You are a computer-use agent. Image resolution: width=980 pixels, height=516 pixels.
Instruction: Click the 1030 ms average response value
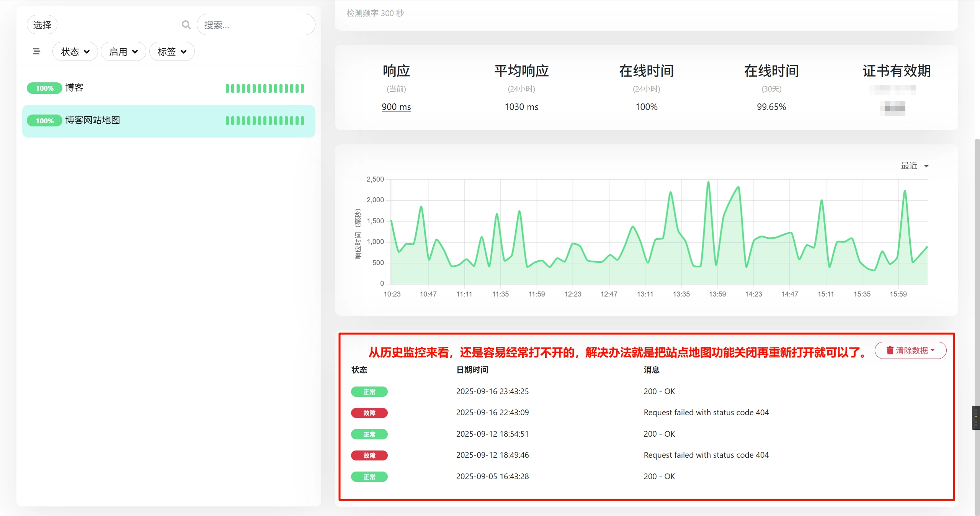pyautogui.click(x=521, y=107)
